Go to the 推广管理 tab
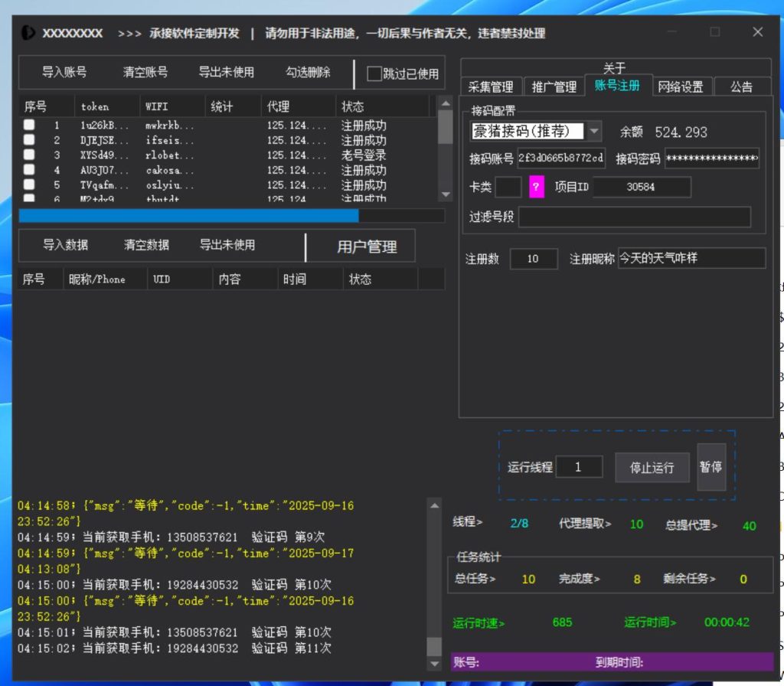The width and height of the screenshot is (784, 686). [x=554, y=87]
